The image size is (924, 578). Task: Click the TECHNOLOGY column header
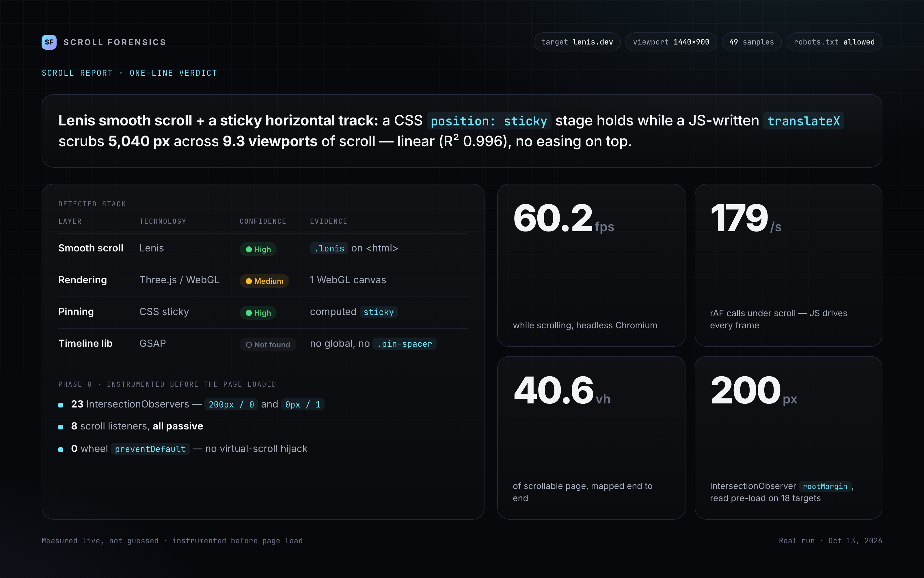click(163, 221)
